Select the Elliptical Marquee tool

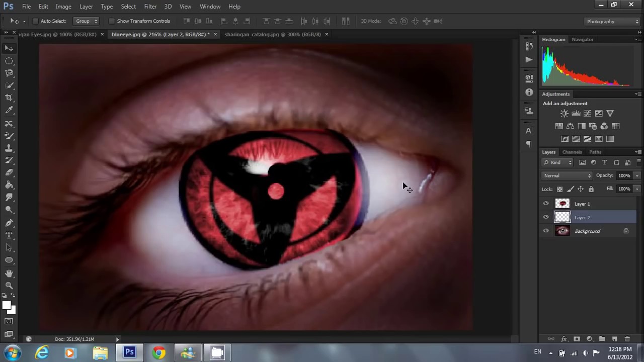pos(9,61)
